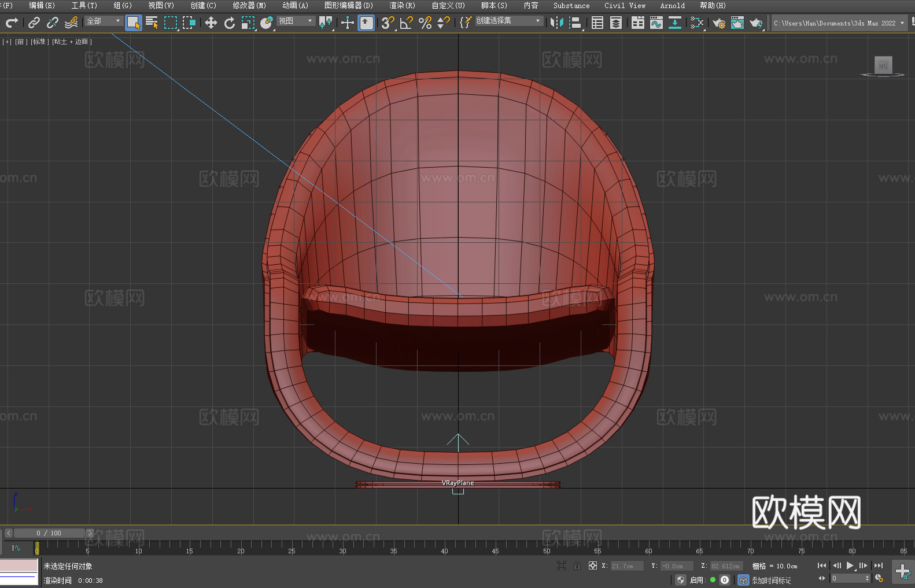Image resolution: width=915 pixels, height=588 pixels.
Task: Open 修改器(M) menu
Action: click(249, 5)
